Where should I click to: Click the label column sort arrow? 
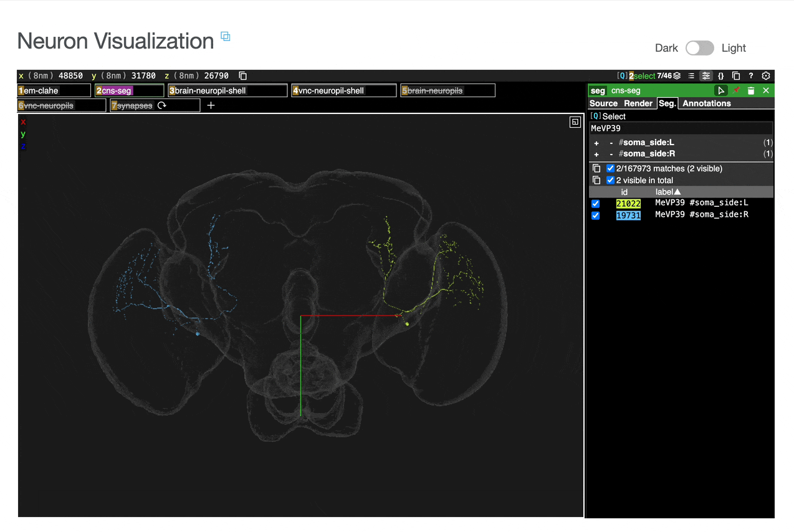678,192
